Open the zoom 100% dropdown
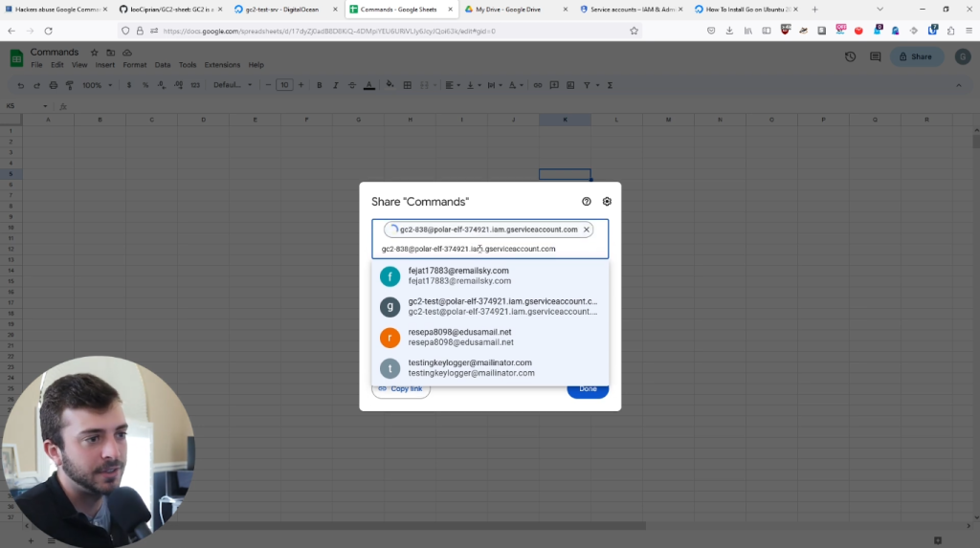The height and width of the screenshot is (548, 980). 96,85
